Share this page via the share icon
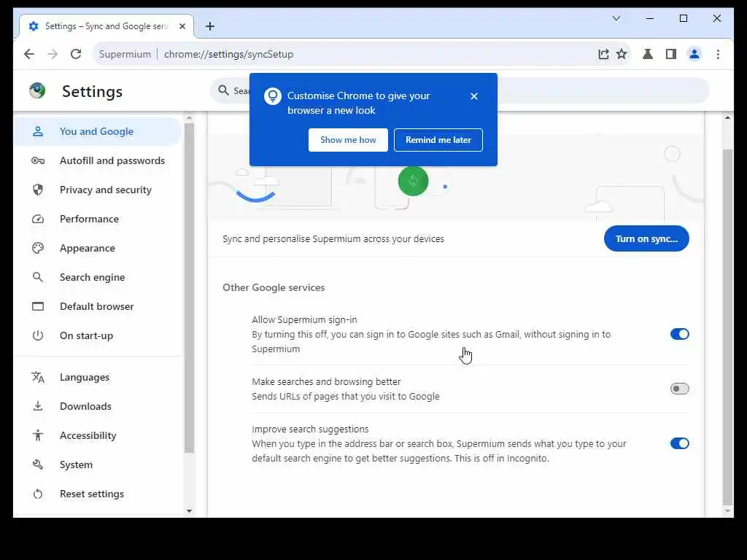Viewport: 747px width, 560px height. pyautogui.click(x=603, y=54)
